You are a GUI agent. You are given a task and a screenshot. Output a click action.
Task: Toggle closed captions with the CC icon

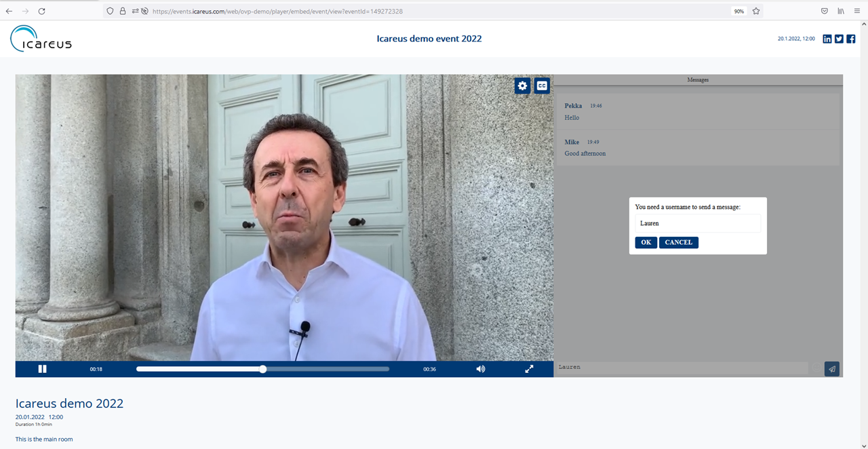pos(542,85)
